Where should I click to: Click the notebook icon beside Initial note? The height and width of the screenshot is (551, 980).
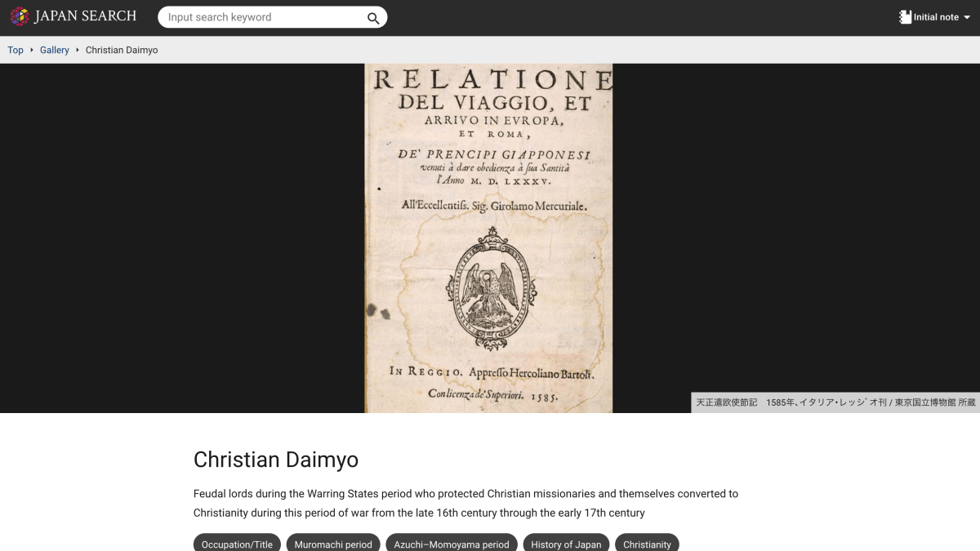[905, 16]
